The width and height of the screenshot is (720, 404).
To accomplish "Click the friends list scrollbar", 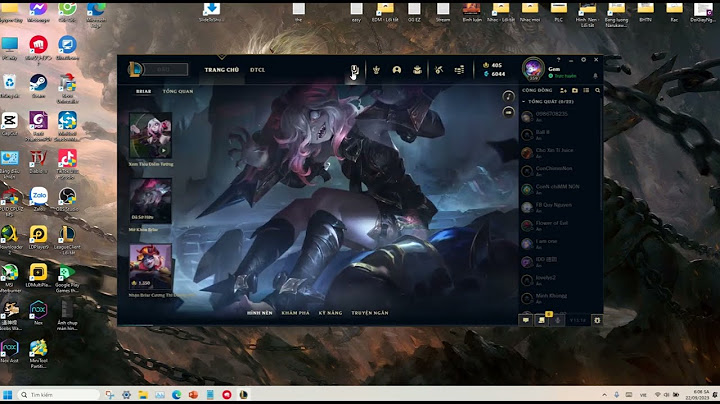I will [x=601, y=154].
